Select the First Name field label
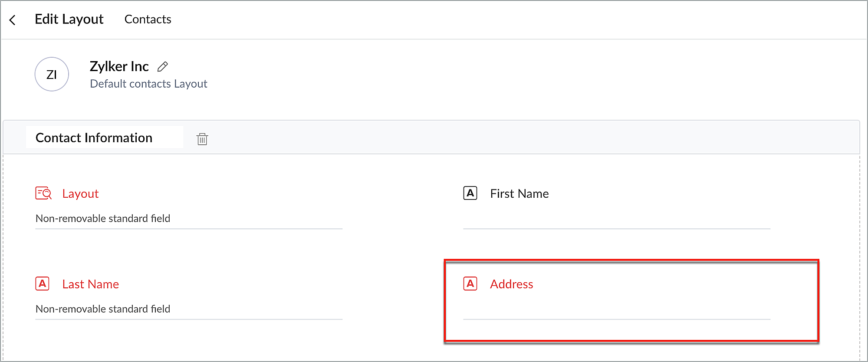Image resolution: width=868 pixels, height=362 pixels. [x=519, y=193]
